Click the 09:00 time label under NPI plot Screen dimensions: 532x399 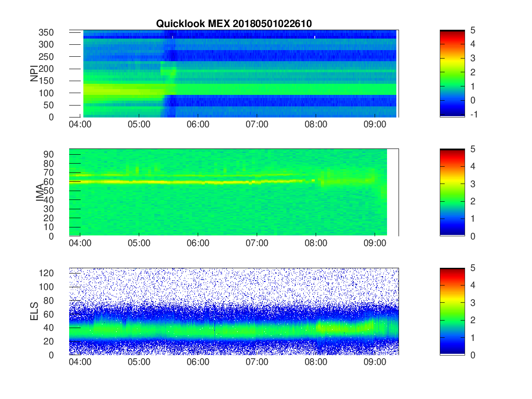(x=375, y=125)
